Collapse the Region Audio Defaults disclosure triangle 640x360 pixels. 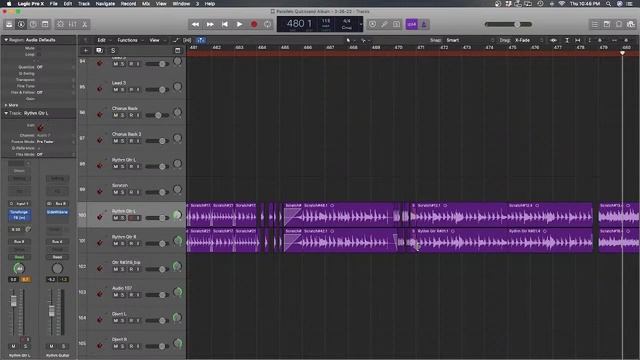[x=6, y=40]
